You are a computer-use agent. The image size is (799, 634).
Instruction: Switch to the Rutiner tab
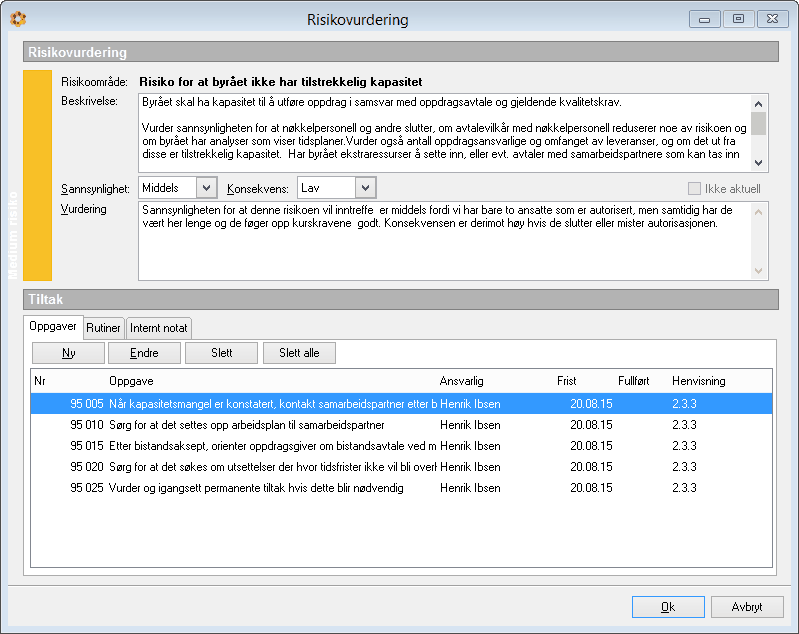(x=103, y=328)
